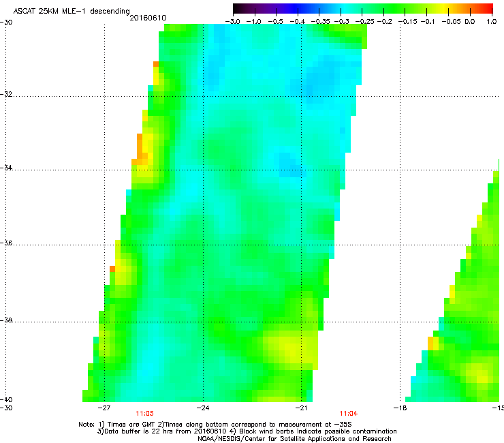Select the -36 latitude axis label

click(6, 243)
